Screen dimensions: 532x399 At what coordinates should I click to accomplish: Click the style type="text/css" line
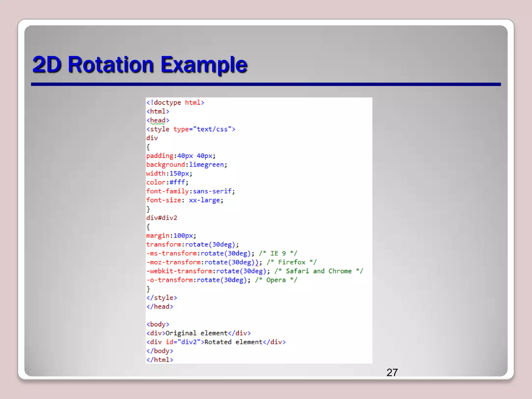[x=191, y=129]
